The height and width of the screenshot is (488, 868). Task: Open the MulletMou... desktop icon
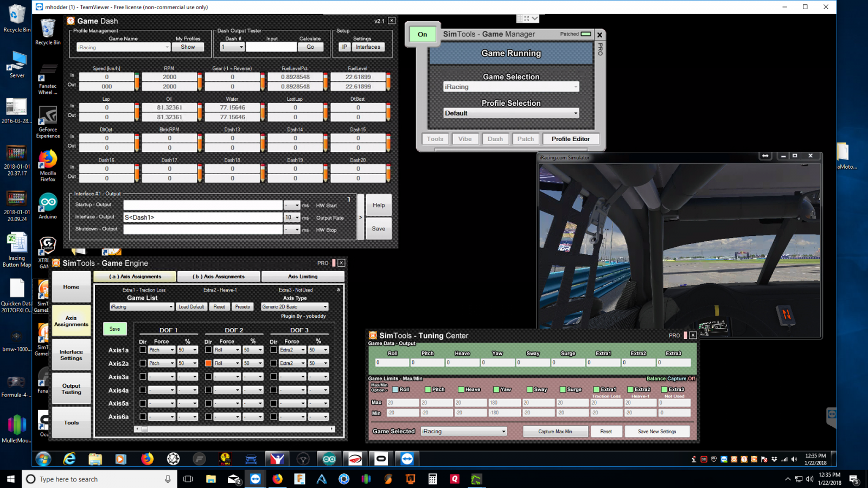(x=17, y=428)
